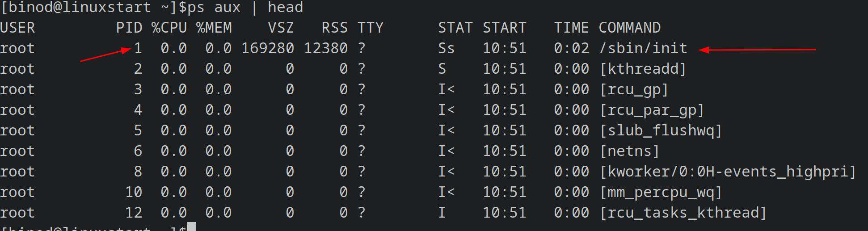Click the VSZ value 169280
Viewport: 868px width, 231px height.
click(268, 48)
